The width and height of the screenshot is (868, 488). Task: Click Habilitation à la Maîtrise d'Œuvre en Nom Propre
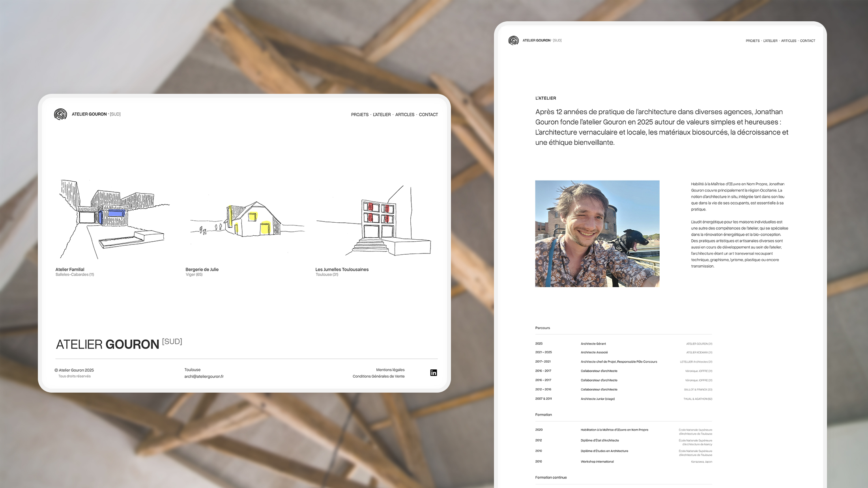click(614, 430)
